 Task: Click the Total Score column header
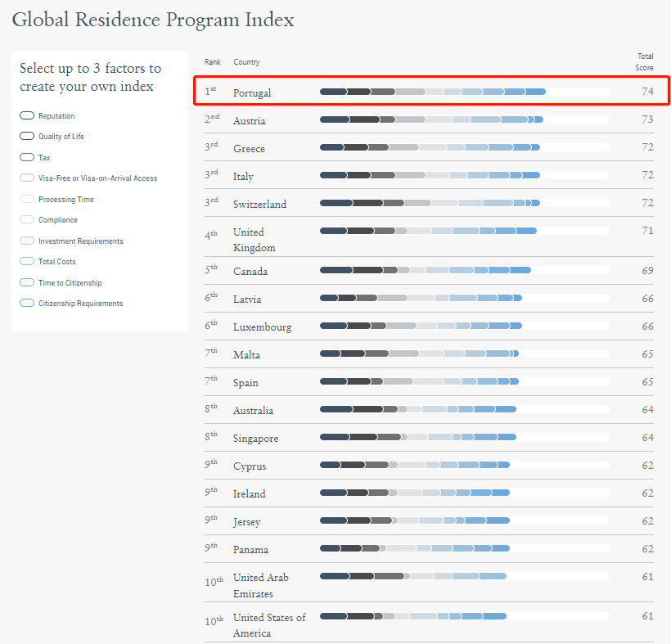pyautogui.click(x=645, y=61)
